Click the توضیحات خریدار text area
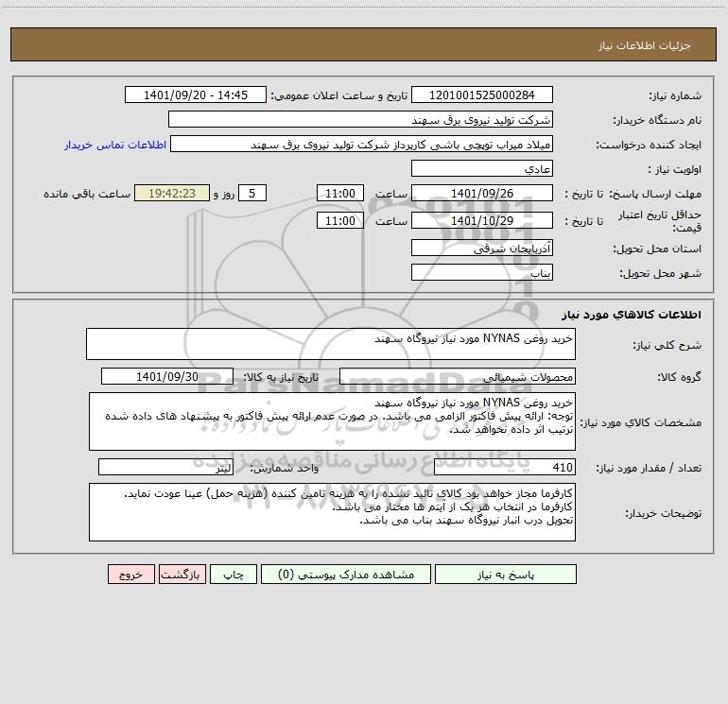 [x=332, y=512]
